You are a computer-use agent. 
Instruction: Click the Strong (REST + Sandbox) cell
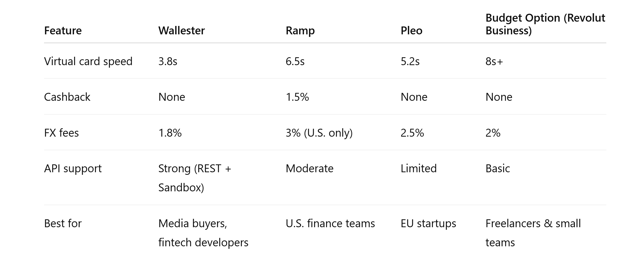pyautogui.click(x=195, y=178)
